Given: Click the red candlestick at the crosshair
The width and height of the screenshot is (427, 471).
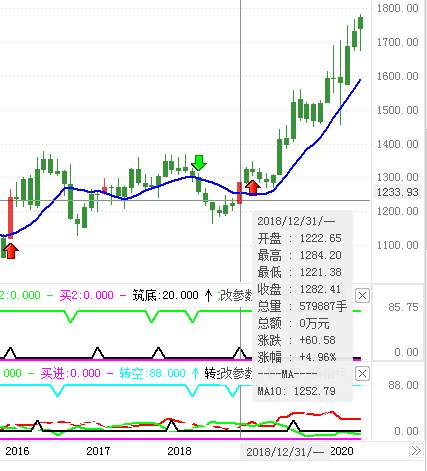Looking at the screenshot, I should coord(239,193).
